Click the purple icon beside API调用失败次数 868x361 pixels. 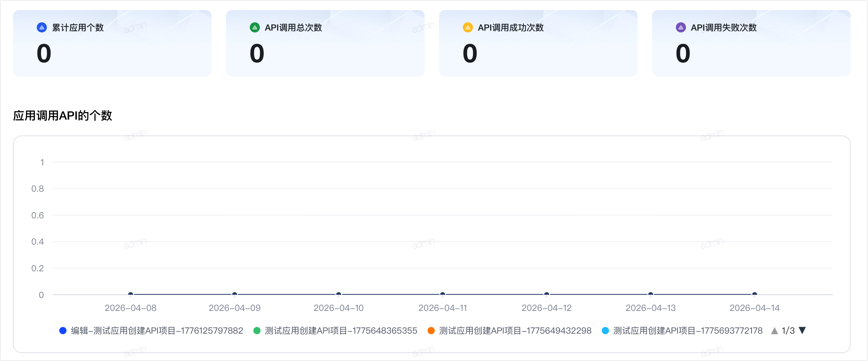681,27
